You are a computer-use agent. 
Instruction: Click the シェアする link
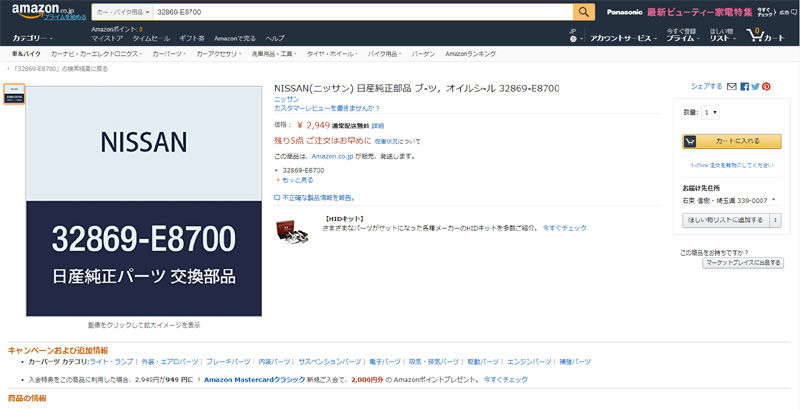tap(707, 87)
